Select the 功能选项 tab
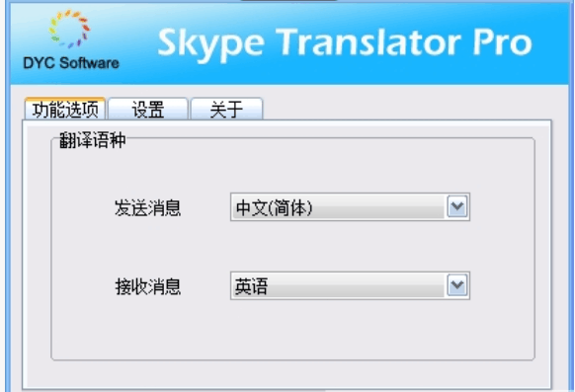575x392 pixels. pos(65,109)
